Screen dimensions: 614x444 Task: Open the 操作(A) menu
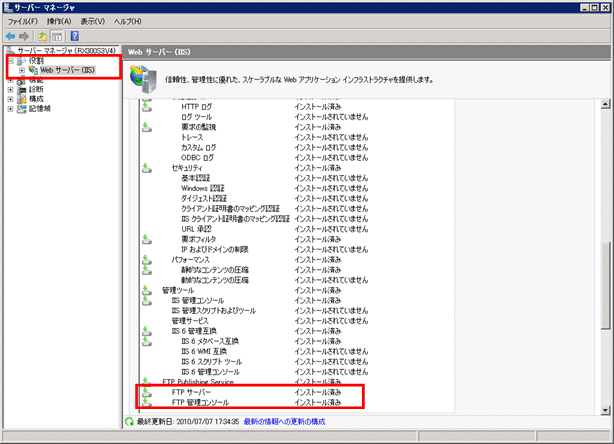(59, 22)
